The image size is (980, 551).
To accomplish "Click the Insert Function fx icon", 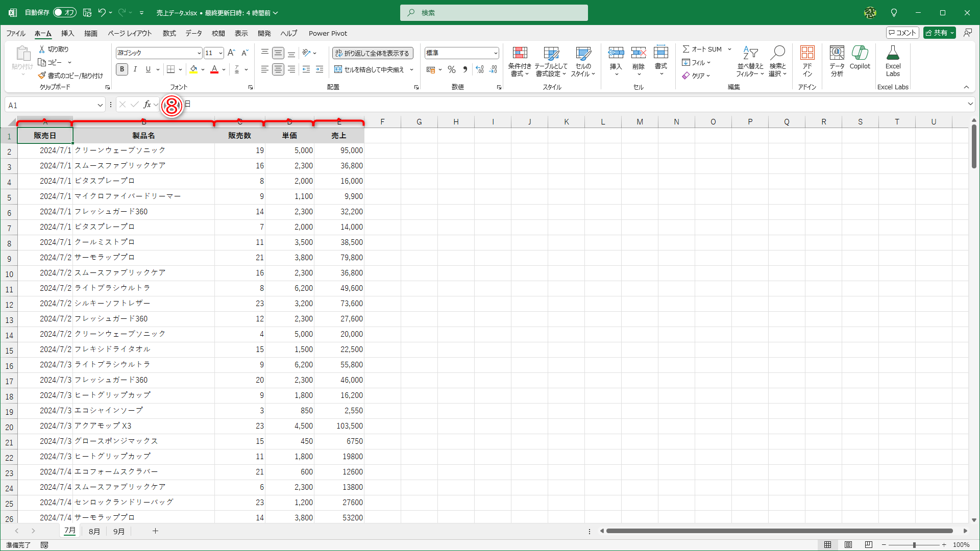I will tap(147, 105).
